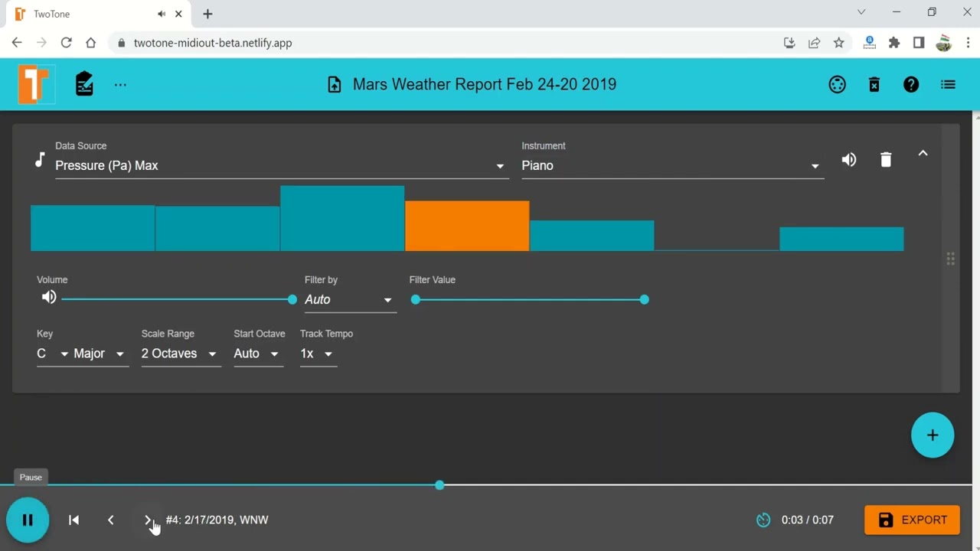Click the Mars Weather Report title
The image size is (980, 551).
point(485,84)
